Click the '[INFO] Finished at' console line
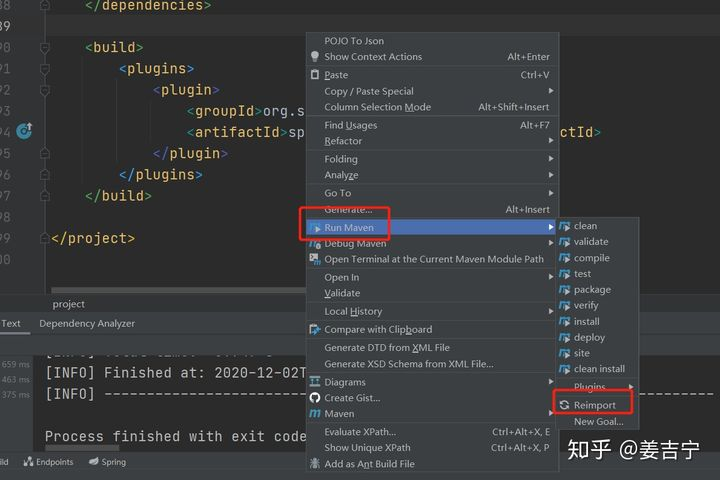 pos(175,373)
